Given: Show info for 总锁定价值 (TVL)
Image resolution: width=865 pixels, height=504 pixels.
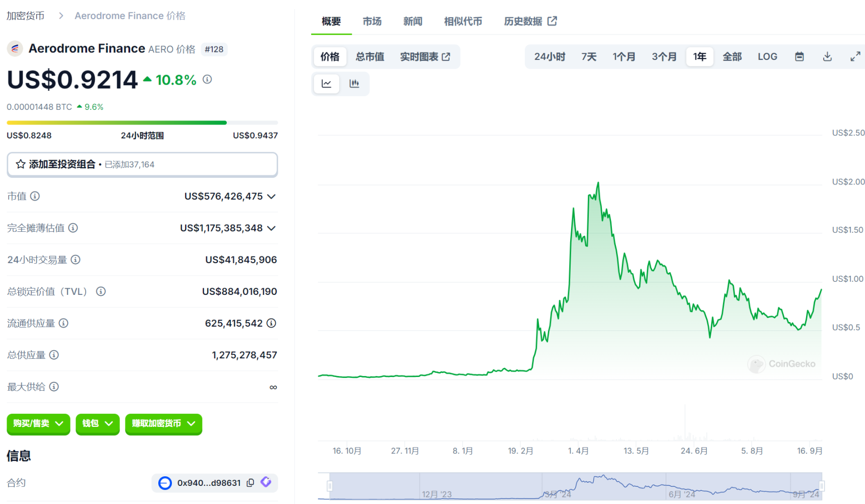Looking at the screenshot, I should [101, 291].
